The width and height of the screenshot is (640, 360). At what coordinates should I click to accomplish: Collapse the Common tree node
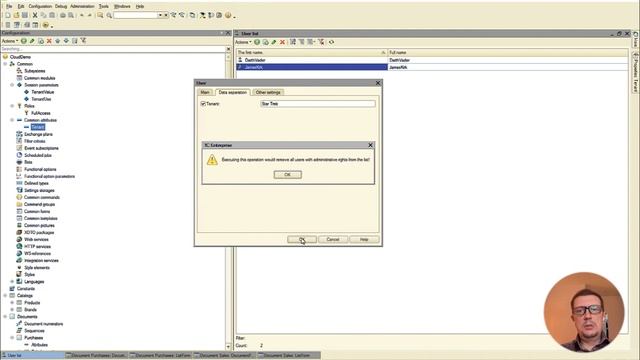5,64
